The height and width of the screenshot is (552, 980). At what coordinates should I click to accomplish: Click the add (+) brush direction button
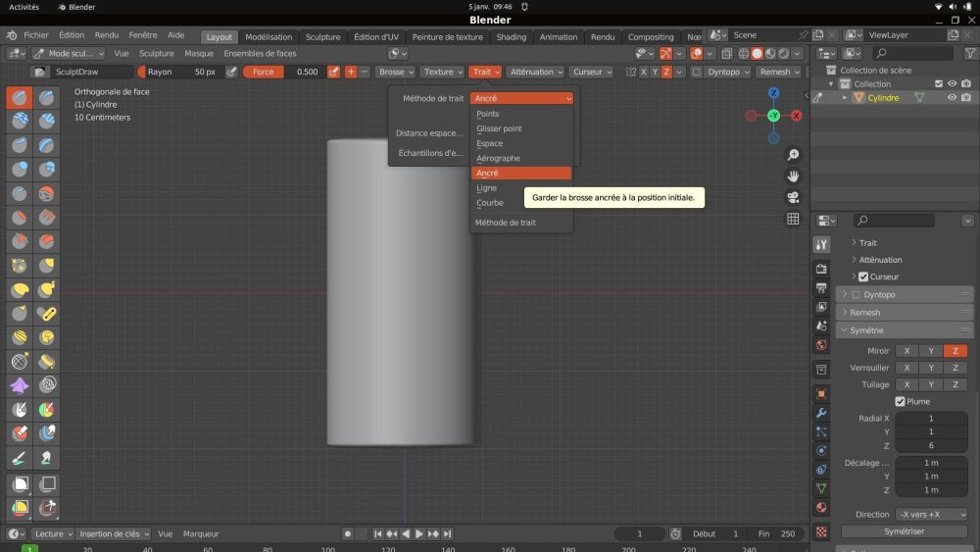tap(350, 72)
